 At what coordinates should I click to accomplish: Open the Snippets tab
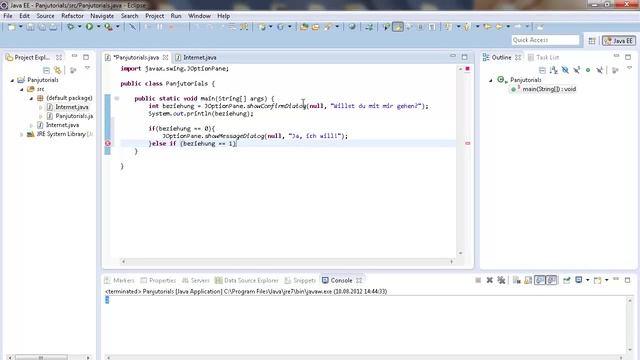300,280
